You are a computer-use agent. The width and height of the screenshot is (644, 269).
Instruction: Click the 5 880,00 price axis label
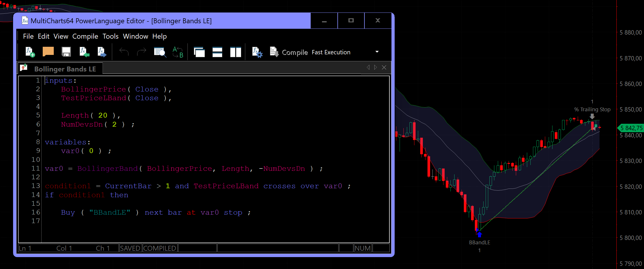(631, 33)
